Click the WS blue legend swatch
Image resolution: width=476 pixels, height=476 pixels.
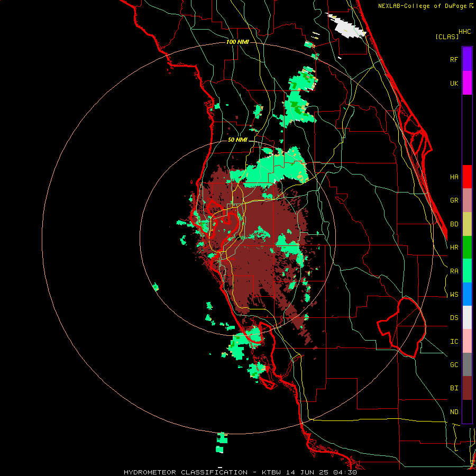tap(467, 294)
